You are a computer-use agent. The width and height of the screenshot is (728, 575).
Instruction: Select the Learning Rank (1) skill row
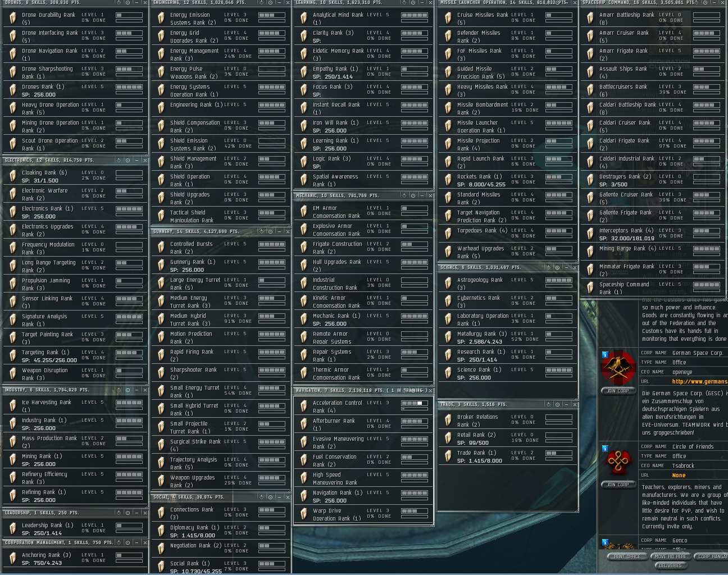pos(363,144)
